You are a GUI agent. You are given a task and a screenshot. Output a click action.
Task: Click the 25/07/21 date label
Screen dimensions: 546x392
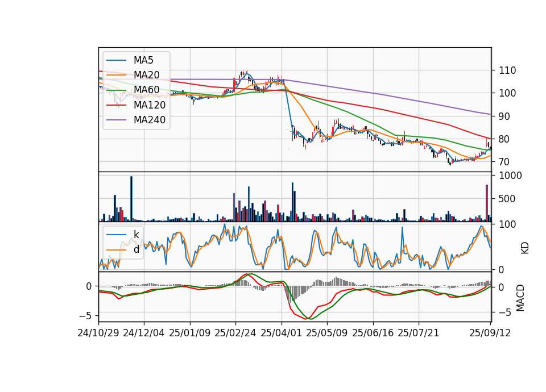point(418,333)
